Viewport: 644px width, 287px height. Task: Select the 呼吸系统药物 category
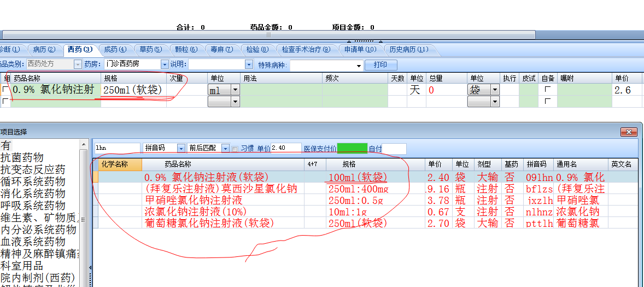click(33, 205)
